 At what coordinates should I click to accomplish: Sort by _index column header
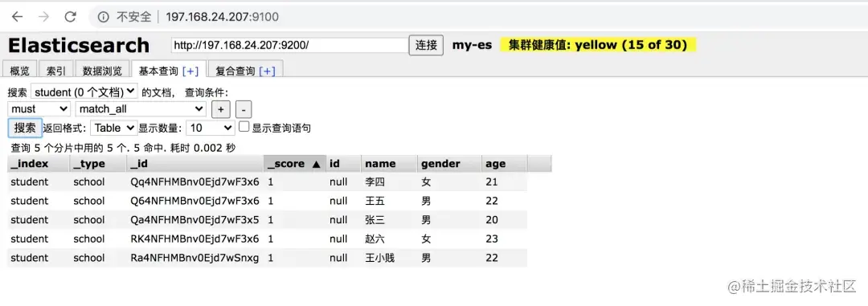(39, 164)
